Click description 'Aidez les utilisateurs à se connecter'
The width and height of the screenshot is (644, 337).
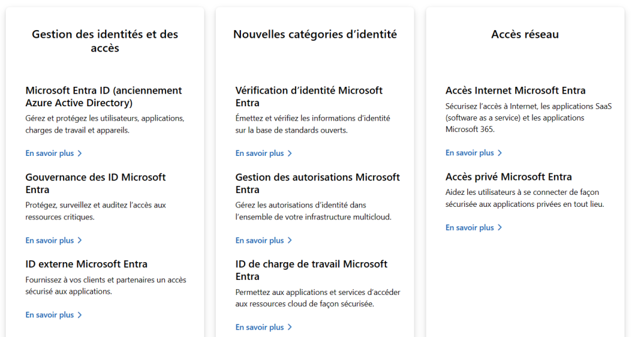click(x=525, y=198)
